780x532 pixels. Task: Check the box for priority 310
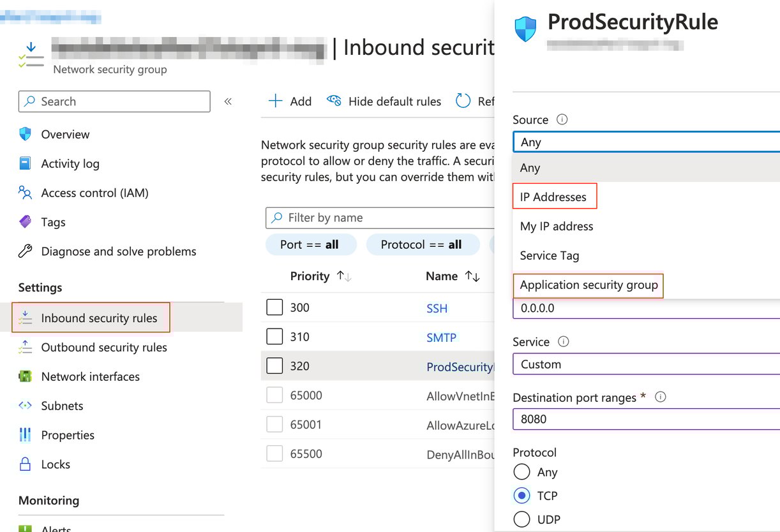[x=274, y=337]
